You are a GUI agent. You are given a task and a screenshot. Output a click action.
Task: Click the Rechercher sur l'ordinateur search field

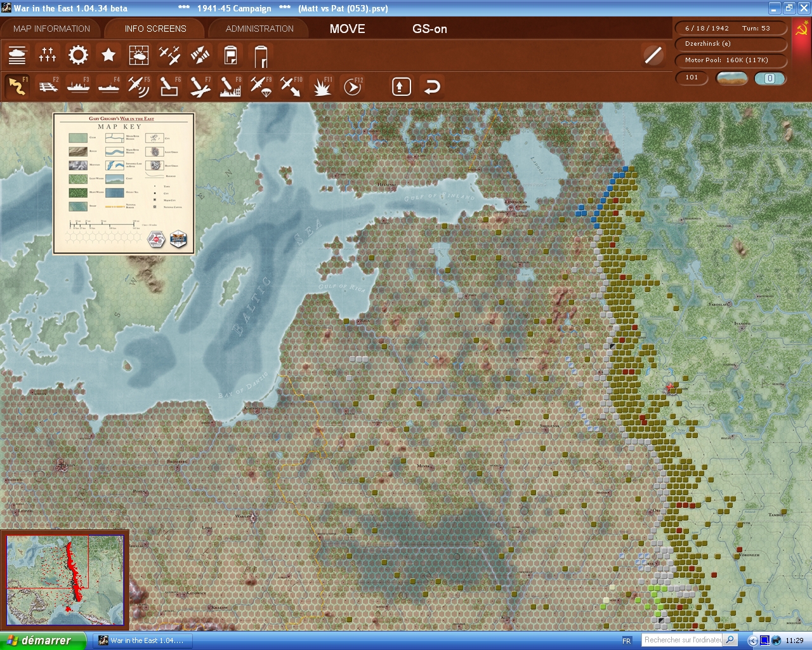pyautogui.click(x=683, y=640)
